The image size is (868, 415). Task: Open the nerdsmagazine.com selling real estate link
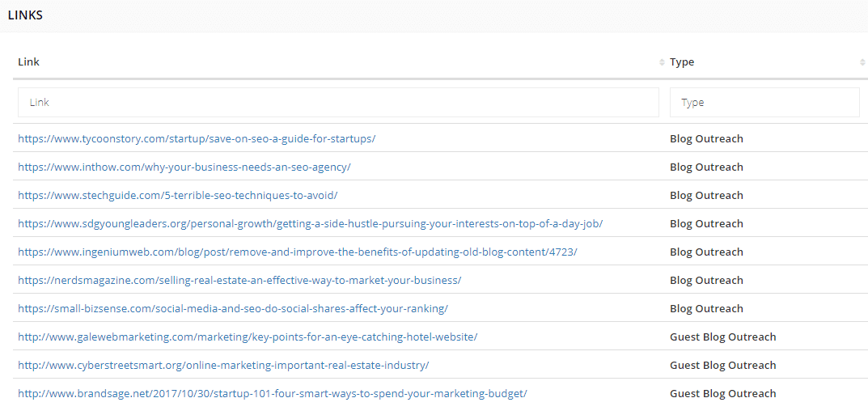239,280
